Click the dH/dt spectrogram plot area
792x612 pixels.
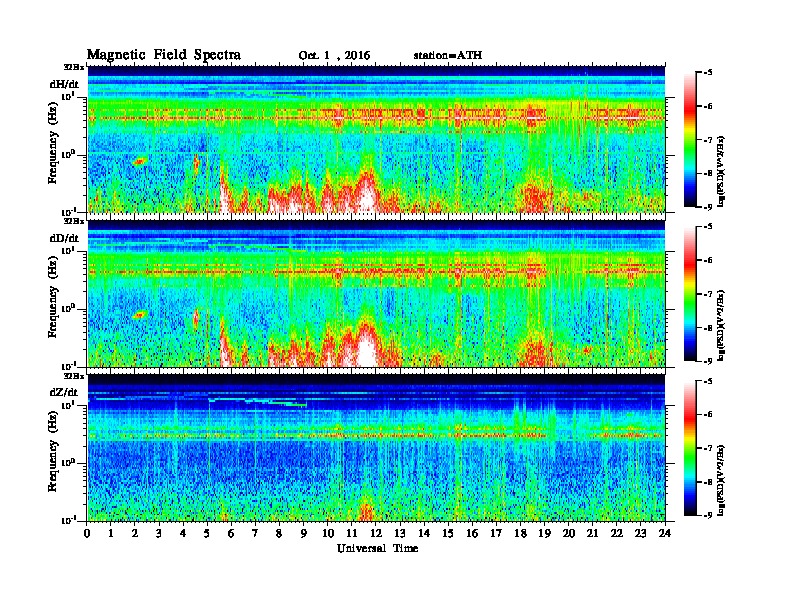tap(376, 139)
